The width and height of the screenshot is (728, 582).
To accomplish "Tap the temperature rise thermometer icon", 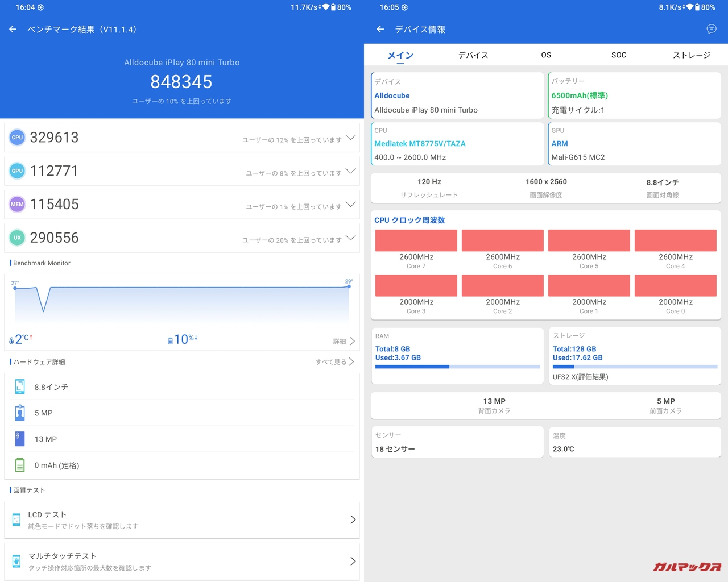I will point(11,340).
